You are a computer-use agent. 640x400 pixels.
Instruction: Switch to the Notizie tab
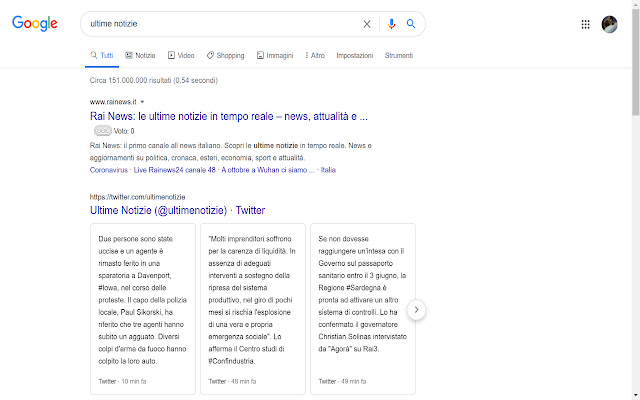pos(140,56)
